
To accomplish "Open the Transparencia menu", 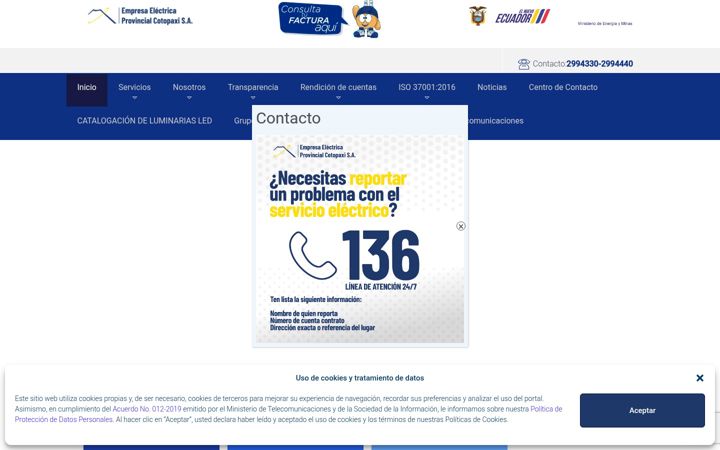I will pyautogui.click(x=253, y=87).
